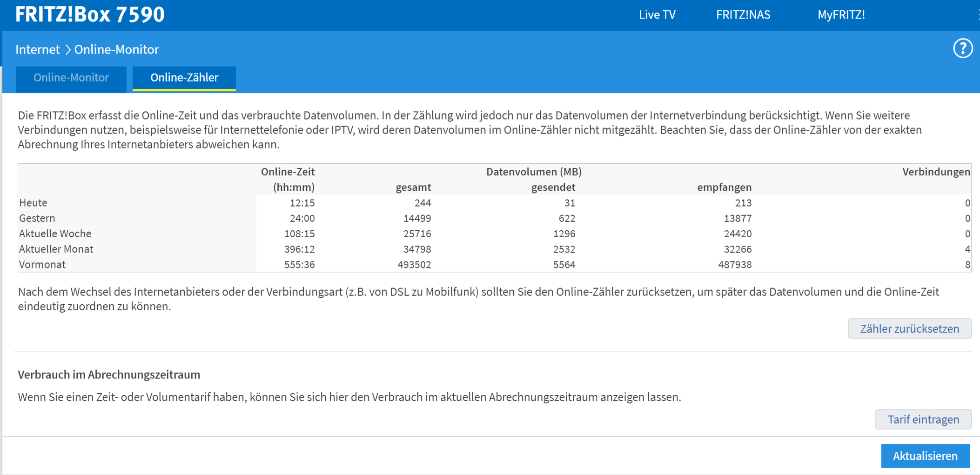Click the FRITZ!Box 7590 logo title
980x475 pixels.
pos(90,14)
